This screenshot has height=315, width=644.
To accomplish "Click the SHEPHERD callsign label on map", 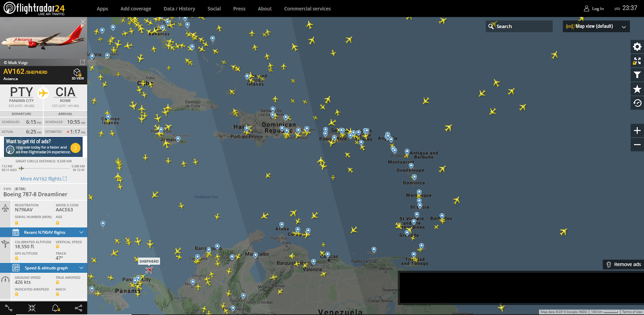I will [x=149, y=261].
